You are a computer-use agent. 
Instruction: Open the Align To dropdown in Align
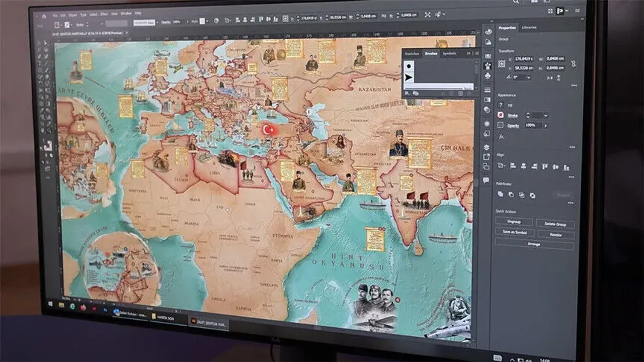click(x=502, y=165)
